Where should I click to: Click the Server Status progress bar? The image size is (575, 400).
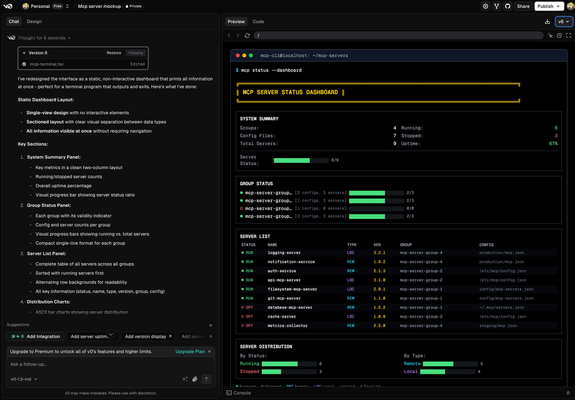pos(301,160)
